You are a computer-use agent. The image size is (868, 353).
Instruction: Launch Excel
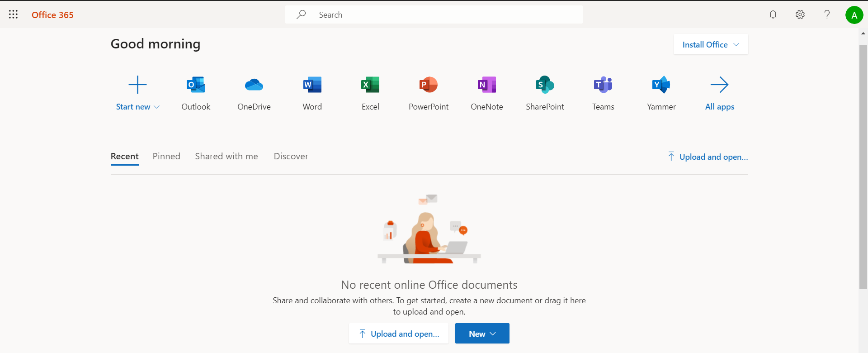tap(370, 94)
